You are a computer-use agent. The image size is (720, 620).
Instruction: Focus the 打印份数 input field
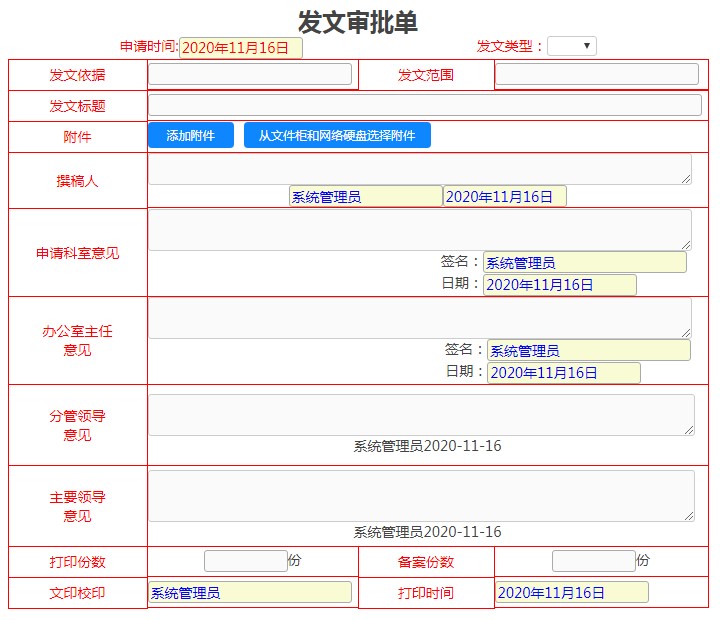coord(246,561)
